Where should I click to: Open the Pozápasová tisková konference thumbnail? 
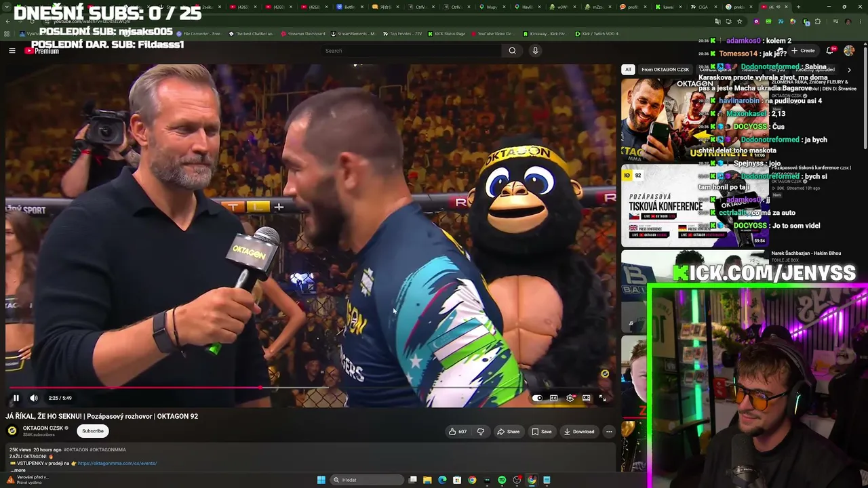coord(694,206)
